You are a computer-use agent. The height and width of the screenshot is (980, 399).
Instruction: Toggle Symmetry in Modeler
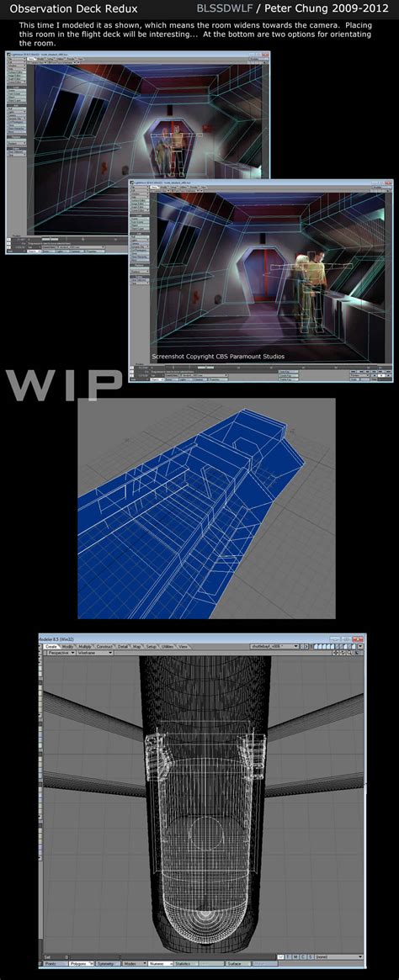106,963
